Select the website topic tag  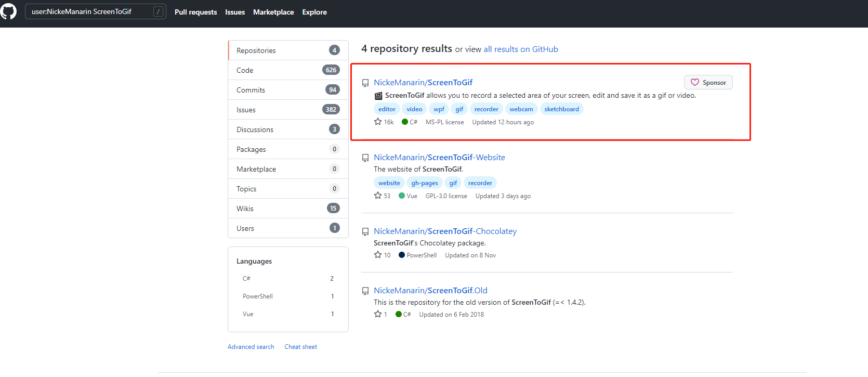coord(389,183)
